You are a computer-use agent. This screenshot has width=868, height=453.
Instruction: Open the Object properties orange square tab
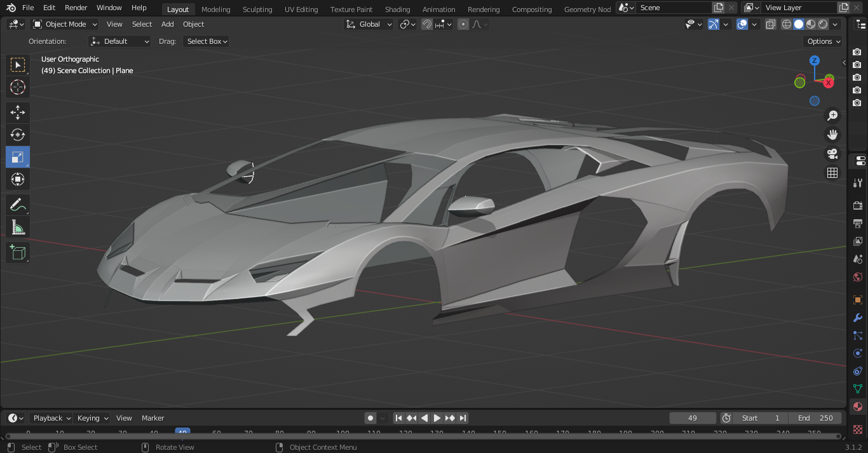858,300
